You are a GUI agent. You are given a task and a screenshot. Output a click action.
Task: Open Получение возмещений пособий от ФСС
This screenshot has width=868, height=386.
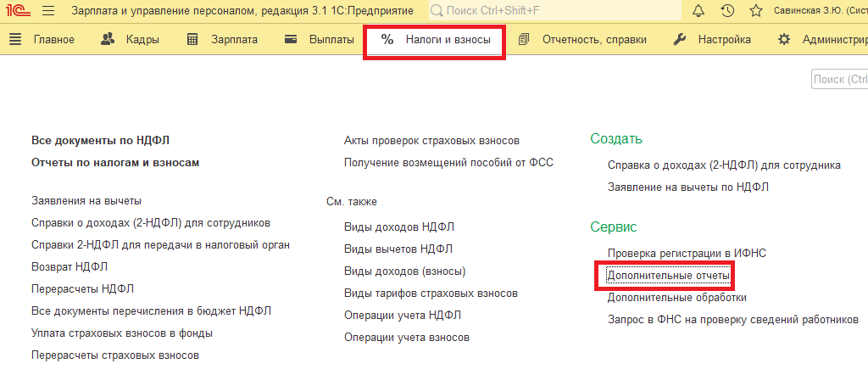coord(448,162)
